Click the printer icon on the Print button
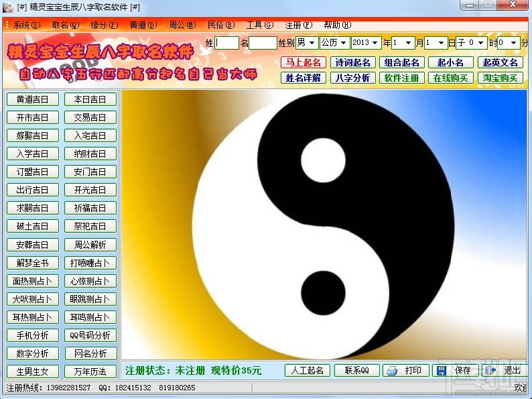Image resolution: width=532 pixels, height=399 pixels. [392, 370]
